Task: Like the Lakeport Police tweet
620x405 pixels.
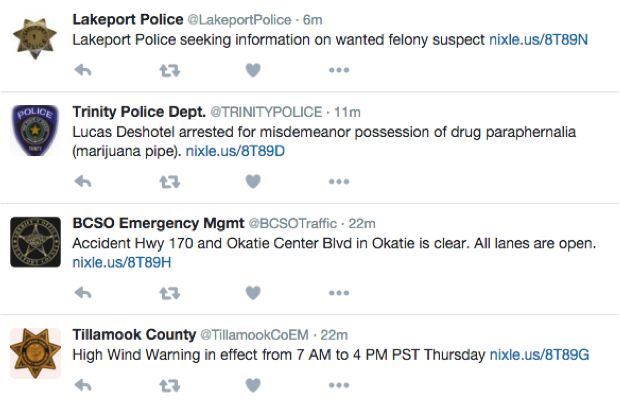Action: (253, 70)
